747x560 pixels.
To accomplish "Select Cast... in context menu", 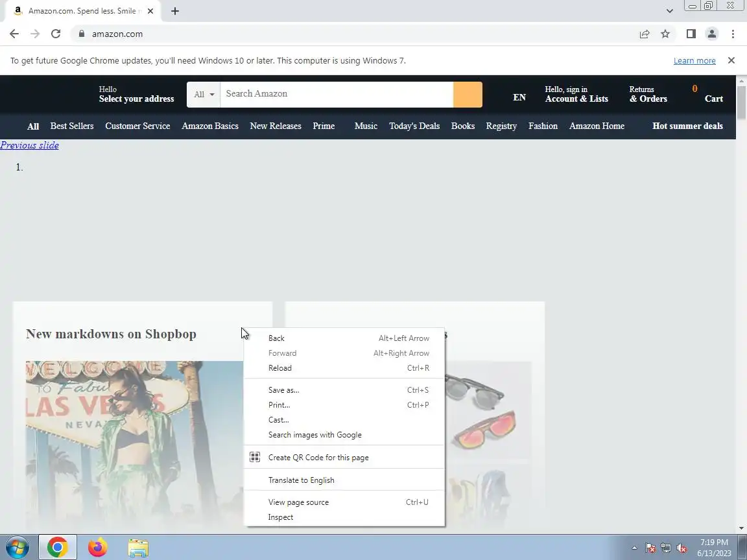I will click(x=344, y=420).
